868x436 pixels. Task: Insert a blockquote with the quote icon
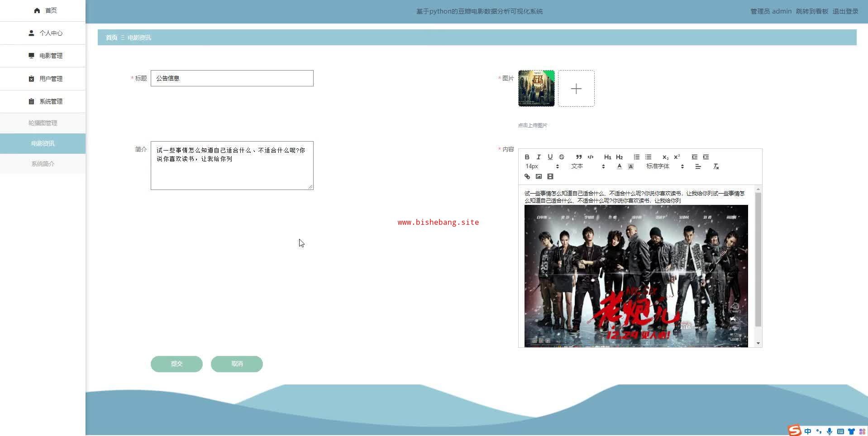click(x=579, y=157)
